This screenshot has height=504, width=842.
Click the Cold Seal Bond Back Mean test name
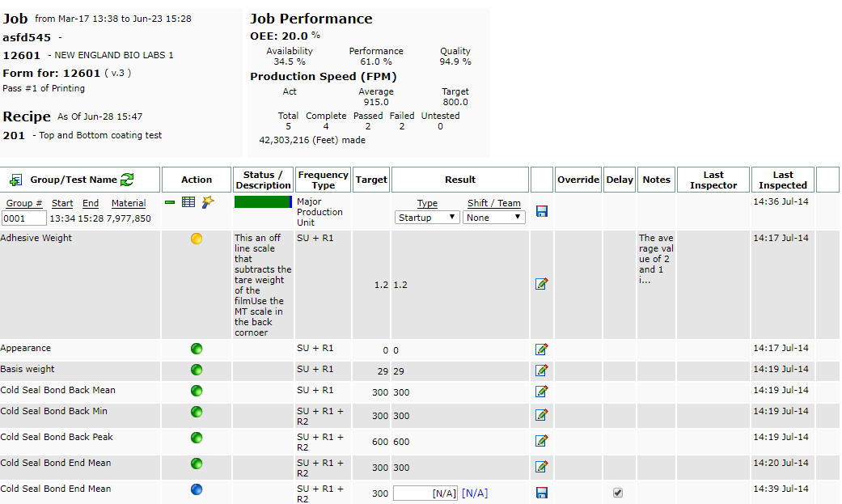(58, 390)
